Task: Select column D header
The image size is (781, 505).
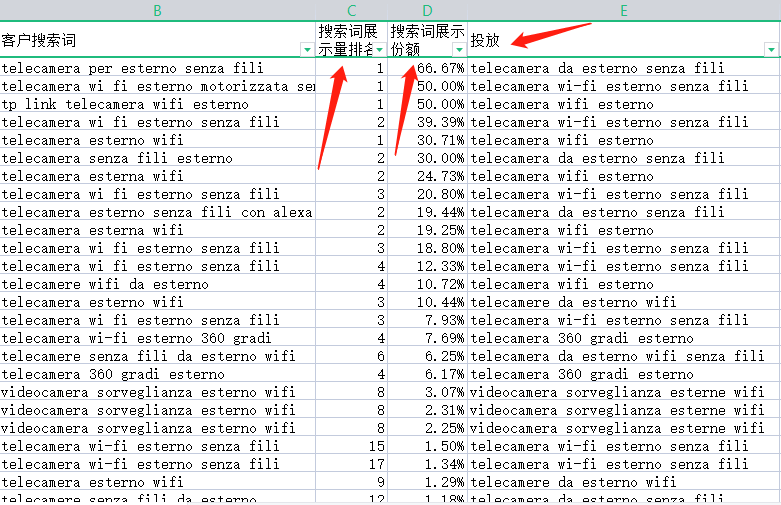Action: point(427,10)
